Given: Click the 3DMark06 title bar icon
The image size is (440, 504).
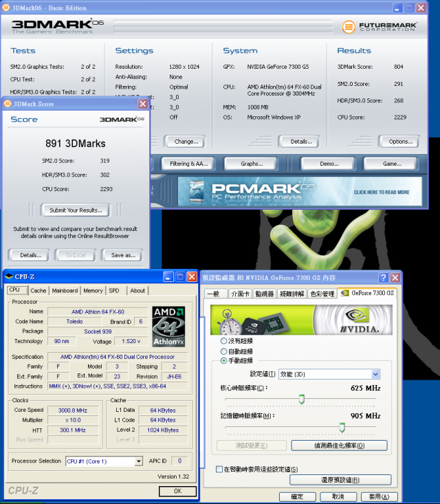Looking at the screenshot, I should click(x=5, y=8).
